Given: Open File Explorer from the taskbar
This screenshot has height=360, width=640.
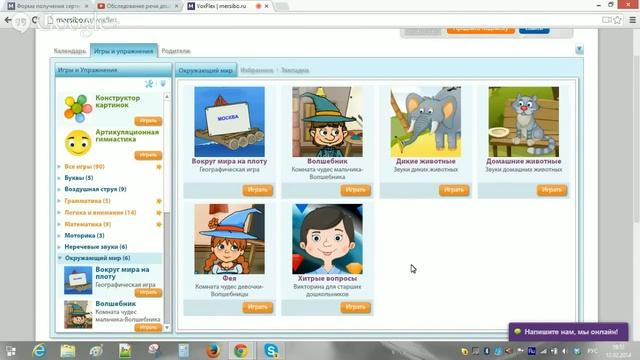Looking at the screenshot, I should pos(68,351).
